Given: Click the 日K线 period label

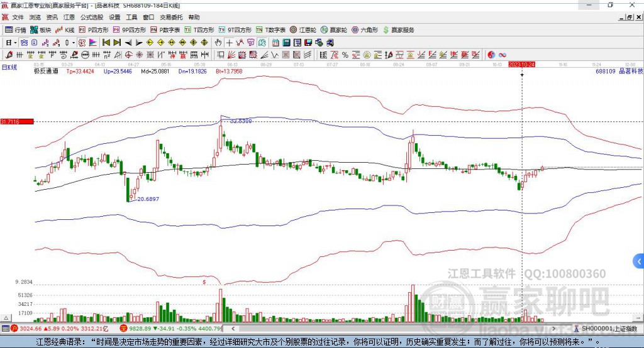Looking at the screenshot, I should pos(9,67).
